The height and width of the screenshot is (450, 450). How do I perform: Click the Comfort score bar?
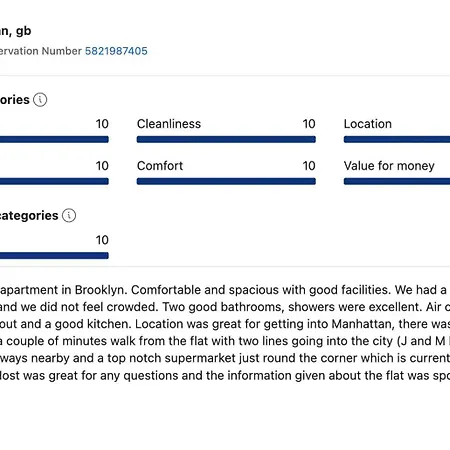(226, 181)
